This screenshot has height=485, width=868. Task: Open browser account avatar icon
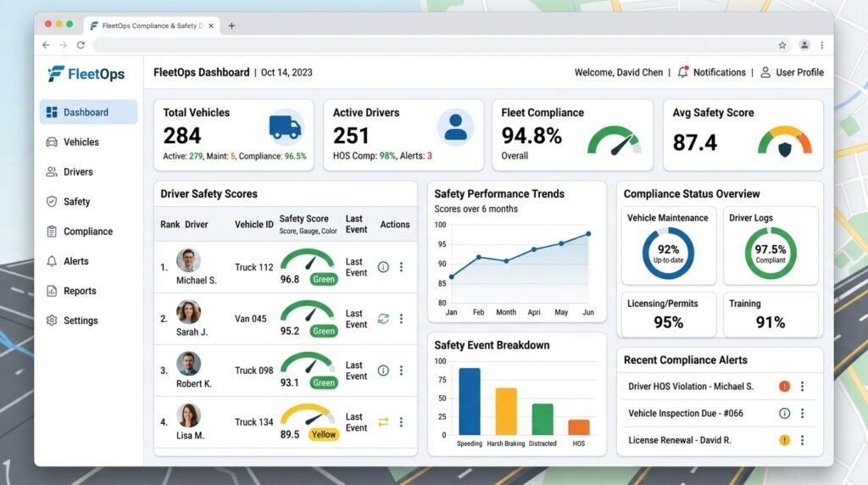804,45
